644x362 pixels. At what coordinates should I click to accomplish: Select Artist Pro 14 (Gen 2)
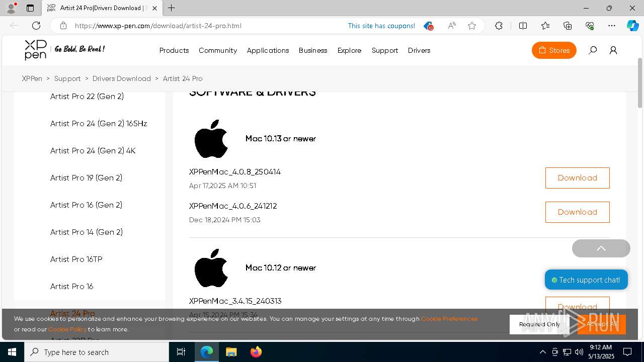[87, 232]
